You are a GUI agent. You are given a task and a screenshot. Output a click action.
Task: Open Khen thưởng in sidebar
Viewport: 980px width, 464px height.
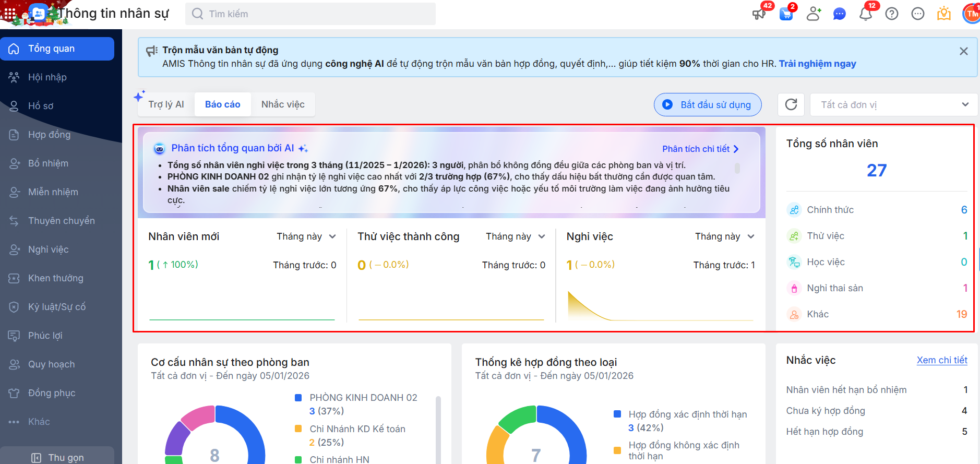tap(57, 278)
